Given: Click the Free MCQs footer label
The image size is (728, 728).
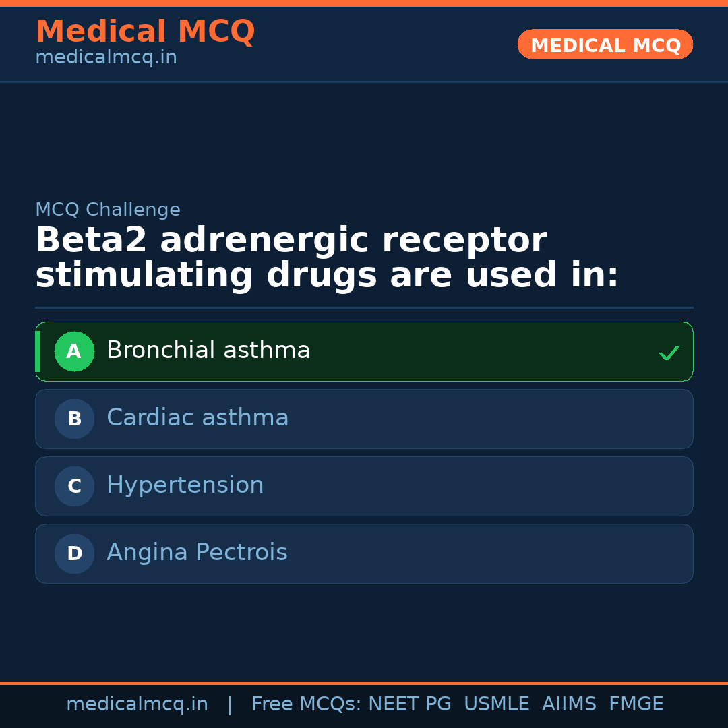Looking at the screenshot, I should coord(306,704).
